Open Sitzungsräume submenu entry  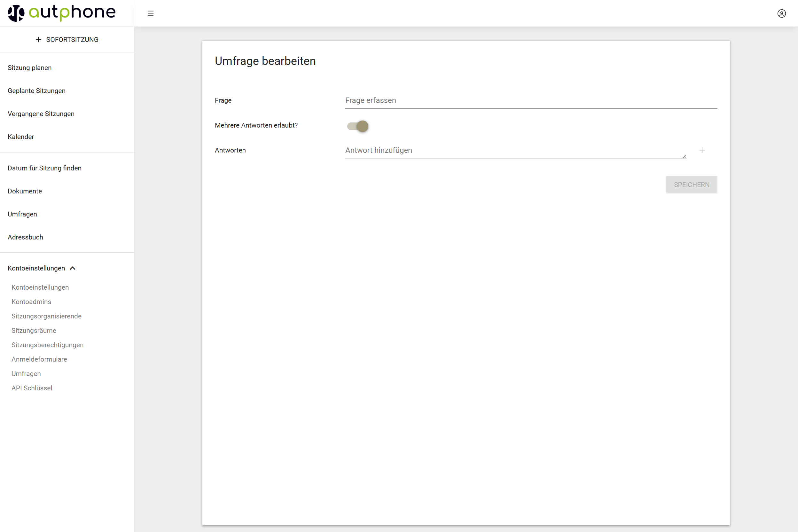(x=34, y=331)
